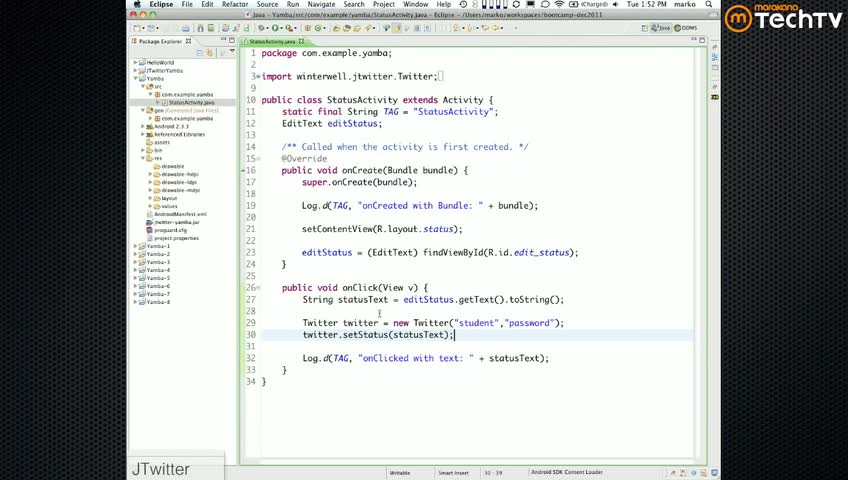Toggle Mark Occurrences in the toolbar
Image resolution: width=848 pixels, height=480 pixels.
click(396, 28)
